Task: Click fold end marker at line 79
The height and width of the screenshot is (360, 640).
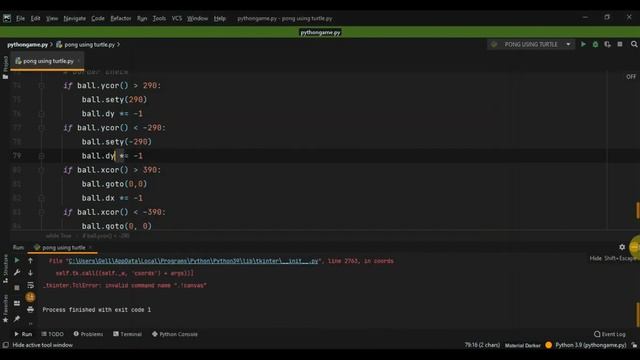Action: [41, 156]
